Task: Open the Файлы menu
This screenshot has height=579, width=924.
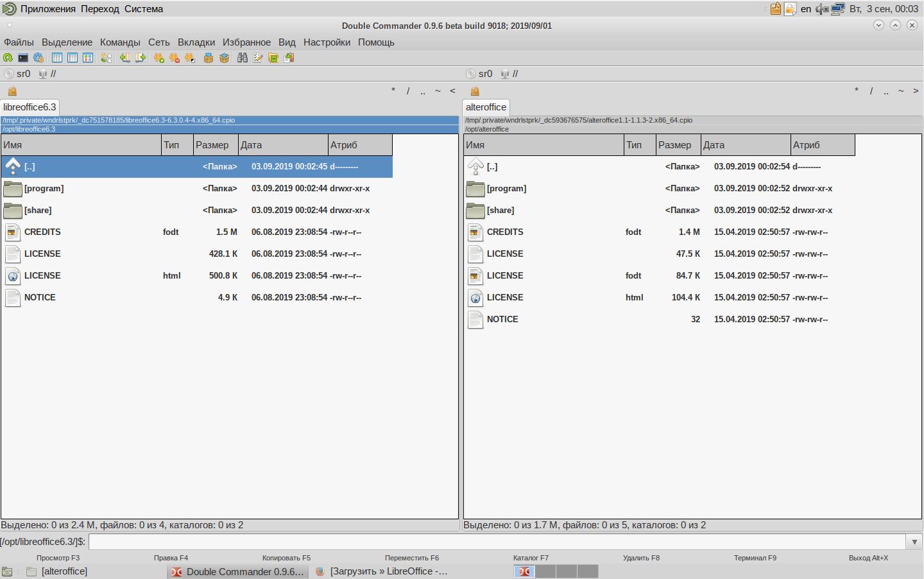Action: tap(19, 42)
